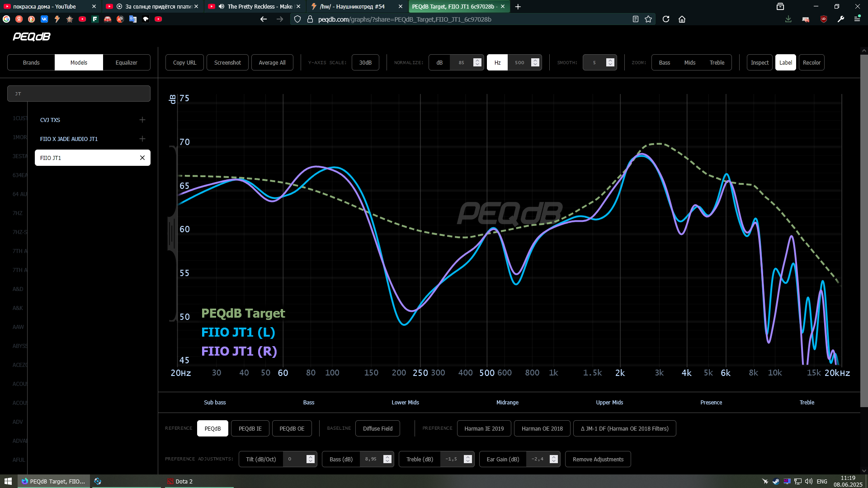Toggle Inspect mode on graph
This screenshot has width=868, height=488.
tap(759, 62)
